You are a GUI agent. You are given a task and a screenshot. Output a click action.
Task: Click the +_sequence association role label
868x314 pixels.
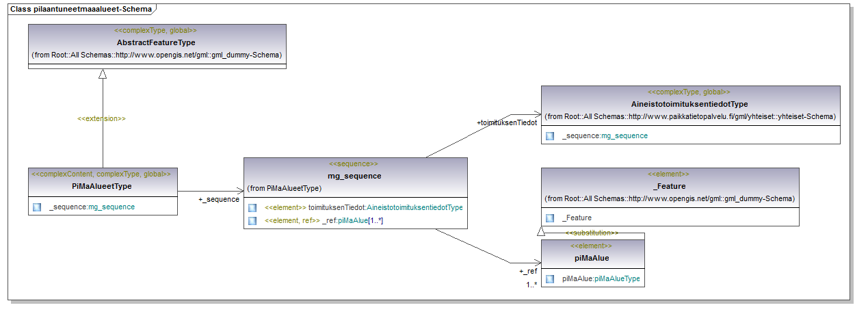(x=219, y=199)
